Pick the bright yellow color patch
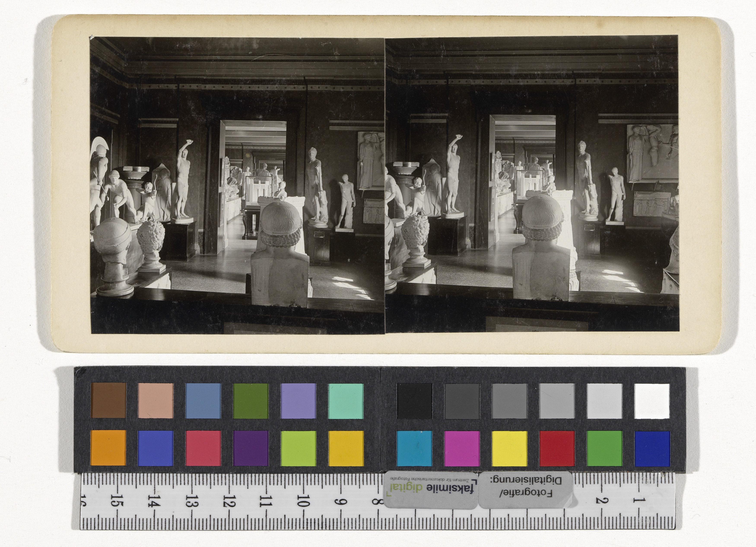Screen dimensions: 756x547 pyautogui.click(x=509, y=448)
